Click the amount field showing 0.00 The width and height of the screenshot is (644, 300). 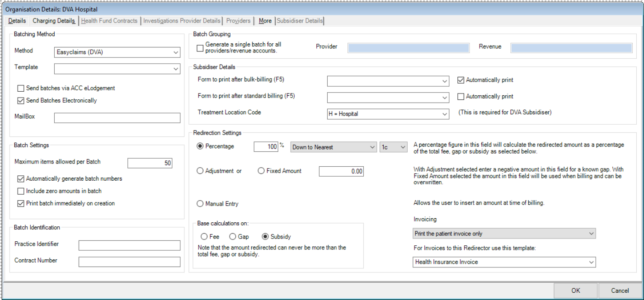pyautogui.click(x=341, y=171)
